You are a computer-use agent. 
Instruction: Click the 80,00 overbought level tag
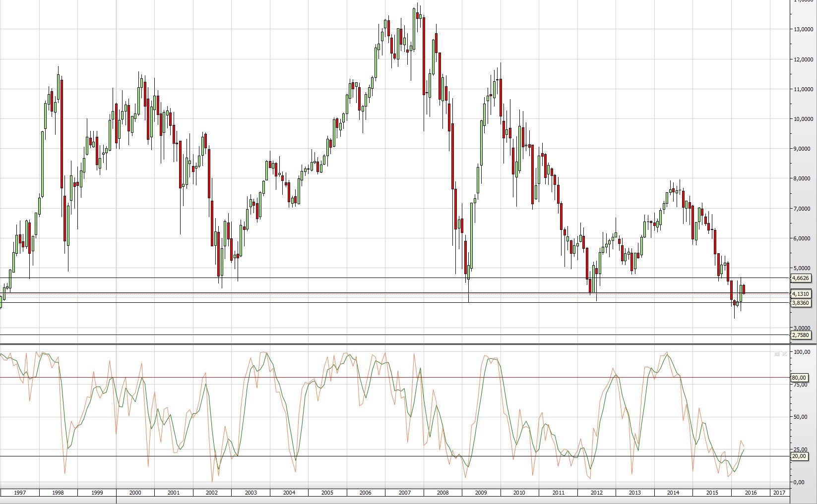click(799, 378)
